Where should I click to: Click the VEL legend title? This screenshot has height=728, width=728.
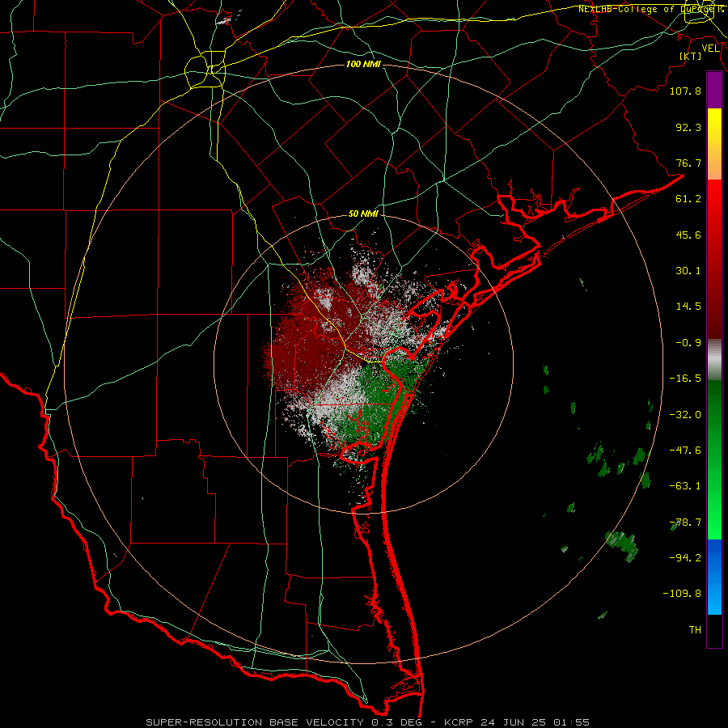[710, 49]
